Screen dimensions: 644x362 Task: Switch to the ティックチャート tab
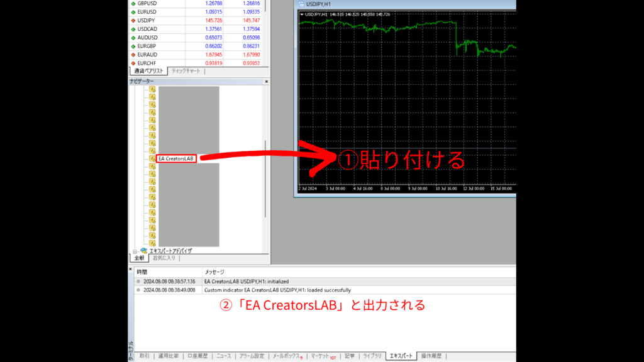point(186,72)
